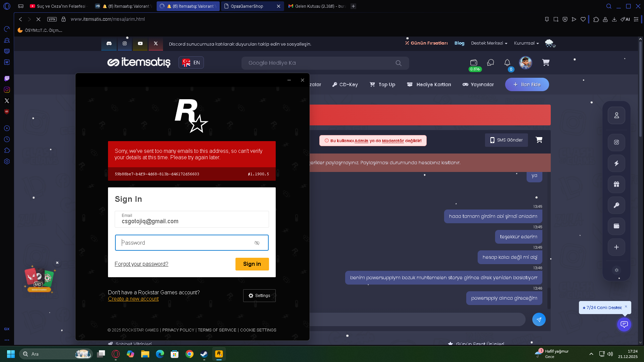
Task: Open the itemsatış Instagram link in the top bar
Action: [x=124, y=44]
